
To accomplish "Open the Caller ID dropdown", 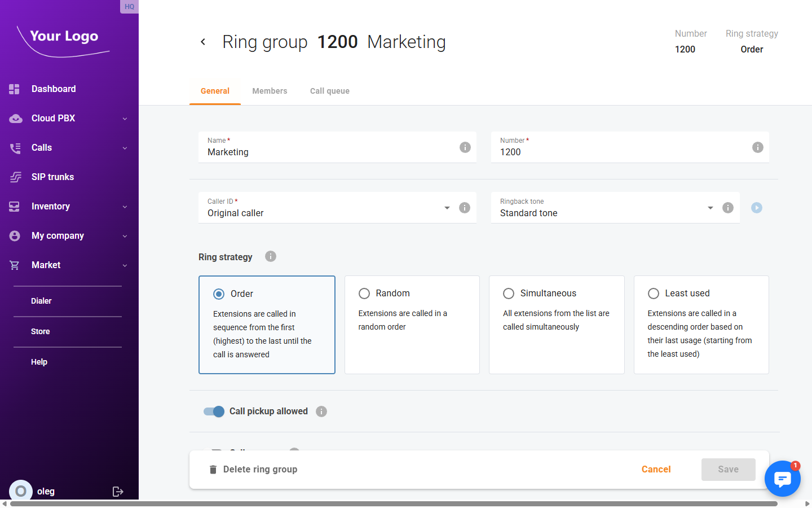I will point(447,208).
